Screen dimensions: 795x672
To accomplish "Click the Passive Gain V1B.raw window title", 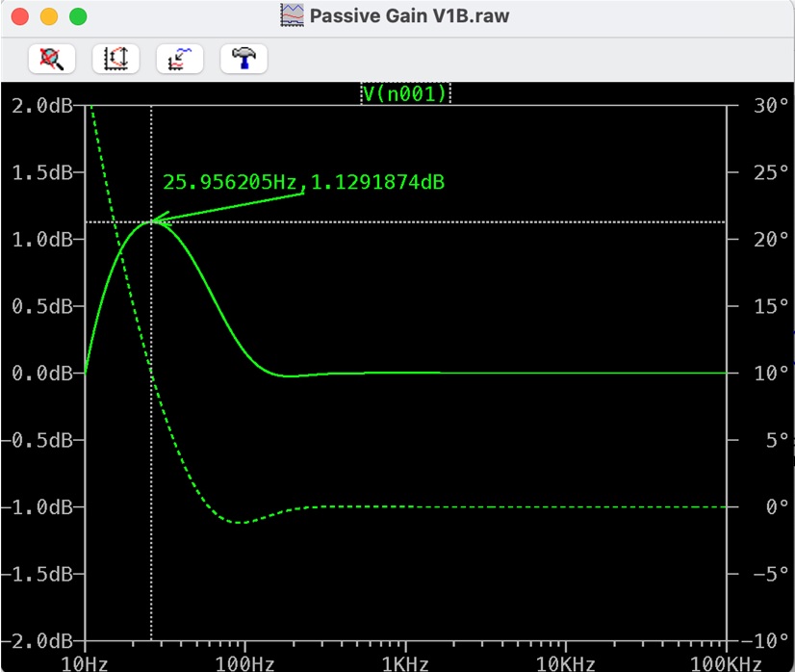I will pos(409,16).
